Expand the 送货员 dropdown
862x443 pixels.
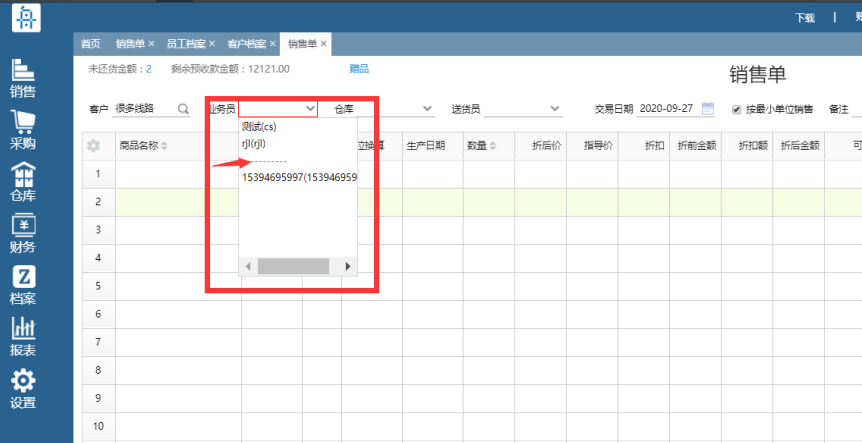click(554, 109)
